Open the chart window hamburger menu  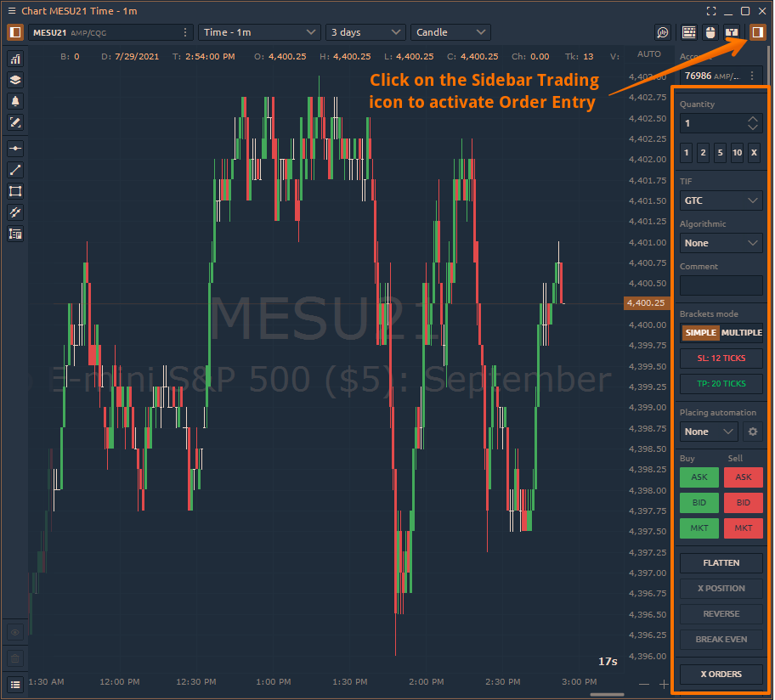[11, 11]
